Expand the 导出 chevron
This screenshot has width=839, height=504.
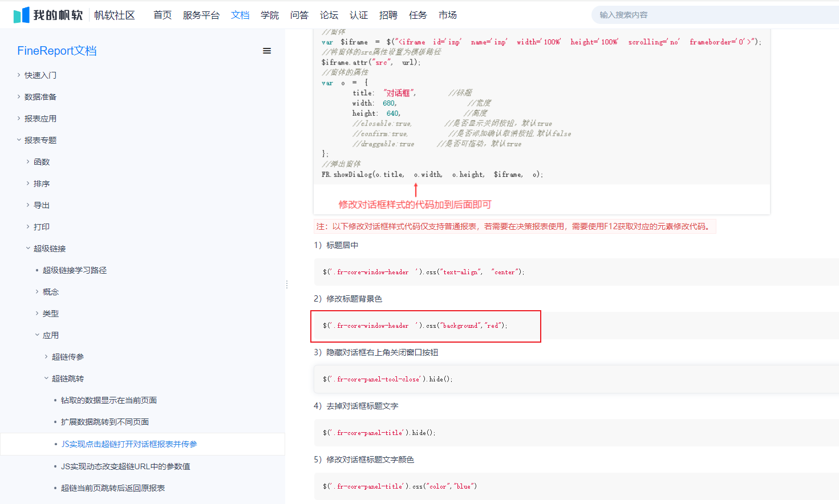point(28,205)
